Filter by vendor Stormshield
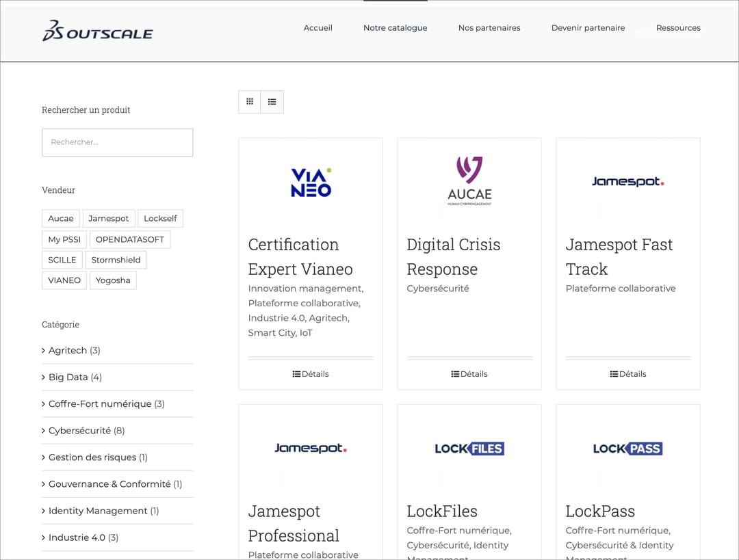Viewport: 739px width, 560px height. [x=116, y=260]
